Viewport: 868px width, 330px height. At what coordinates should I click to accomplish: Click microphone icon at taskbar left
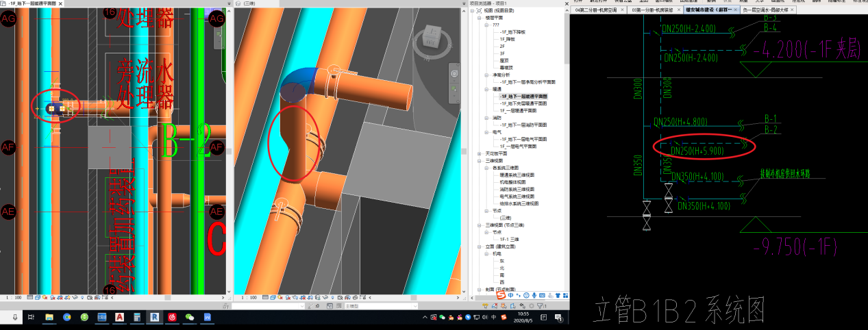pos(15,318)
